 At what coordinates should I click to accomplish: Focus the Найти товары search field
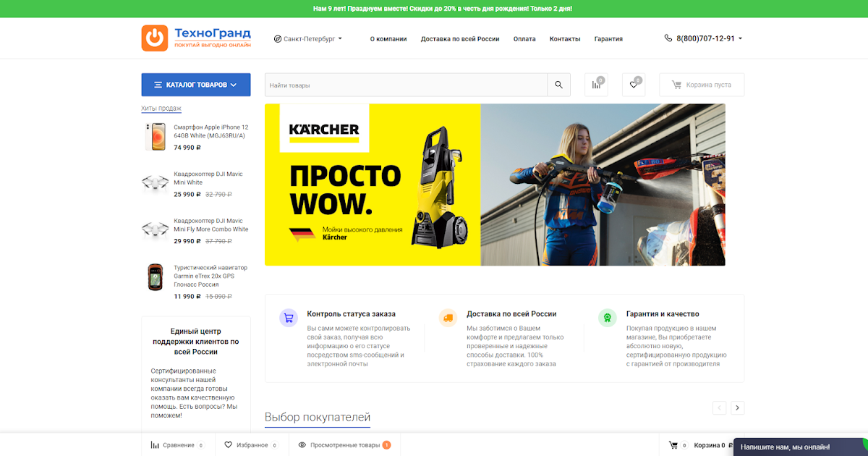point(406,85)
